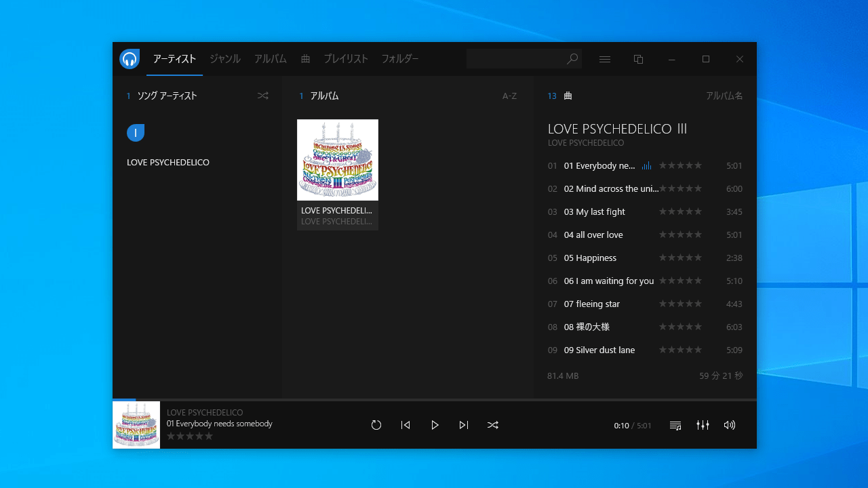Click the magnifier search icon
868x488 pixels.
click(572, 59)
